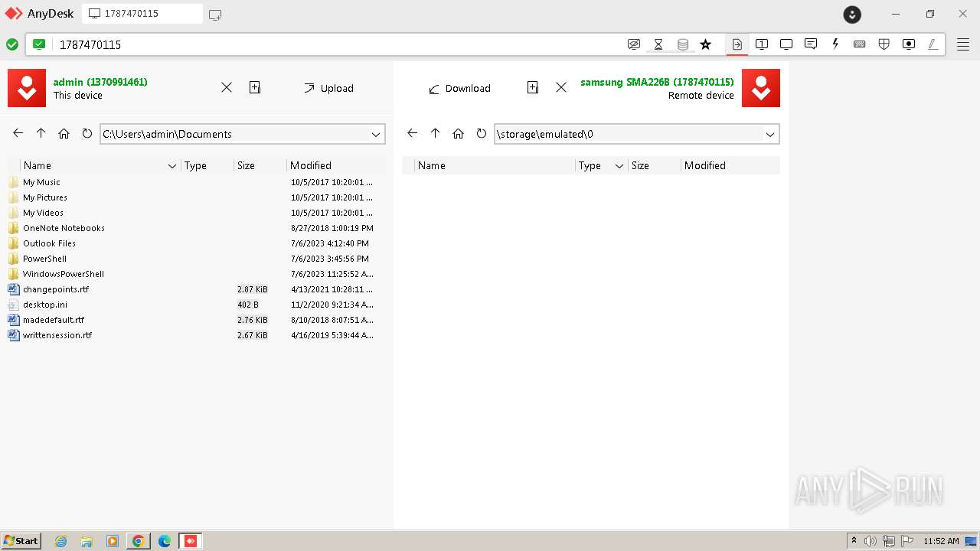The image size is (980, 551).
Task: Click the Upload button
Action: (x=328, y=88)
